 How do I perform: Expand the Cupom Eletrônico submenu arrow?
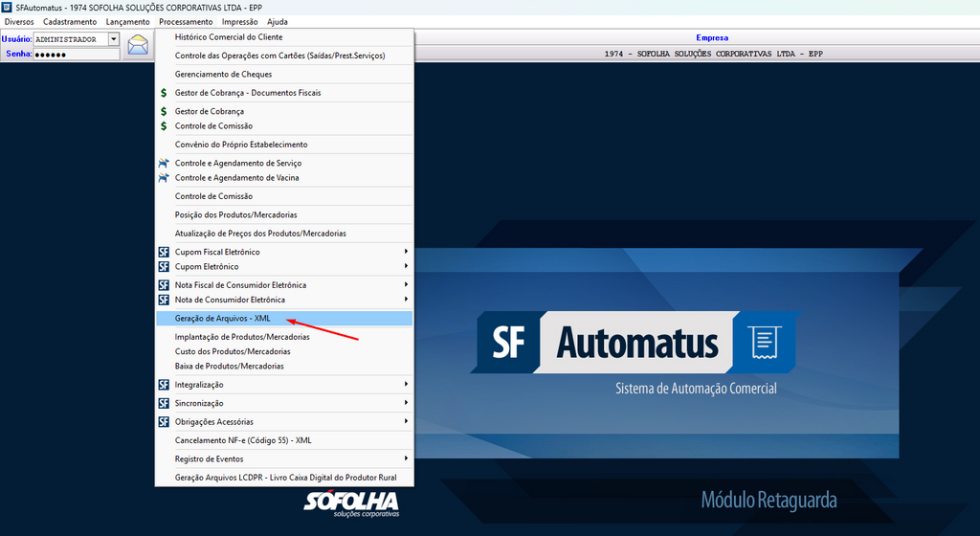point(406,267)
